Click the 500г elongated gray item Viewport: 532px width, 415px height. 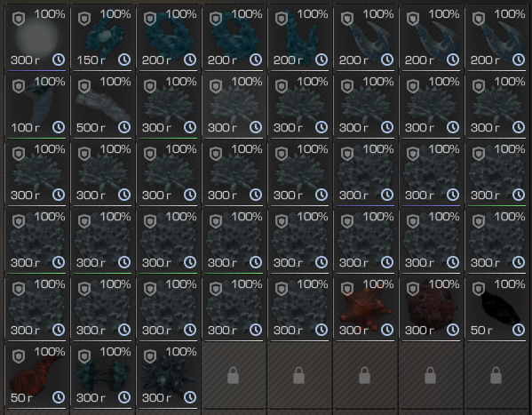coord(102,105)
